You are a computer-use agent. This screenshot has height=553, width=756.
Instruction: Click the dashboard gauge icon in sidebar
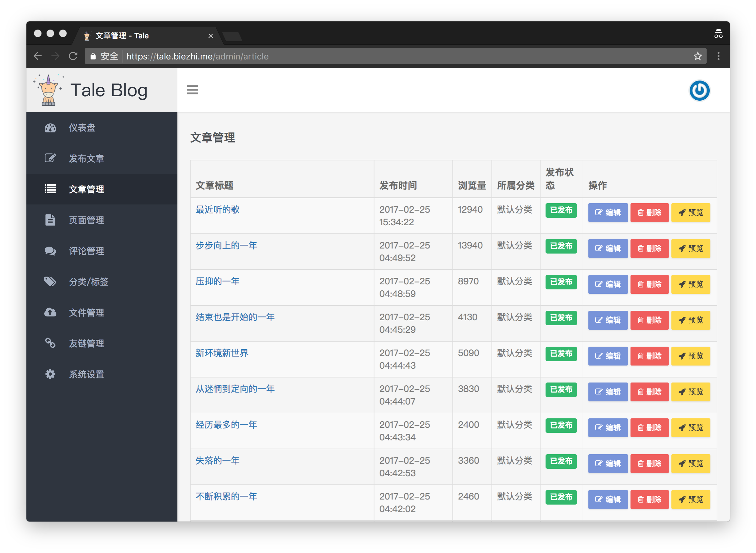50,128
